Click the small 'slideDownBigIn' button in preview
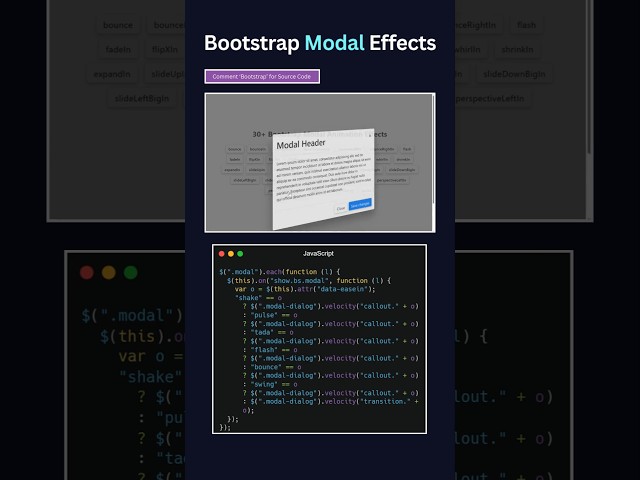This screenshot has width=640, height=480. [x=402, y=170]
